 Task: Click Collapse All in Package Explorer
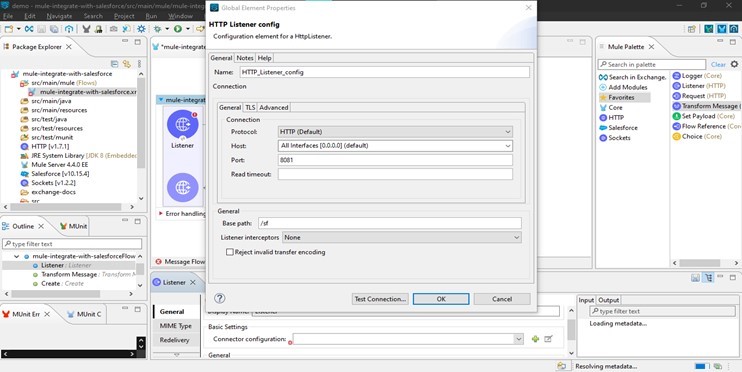point(114,64)
